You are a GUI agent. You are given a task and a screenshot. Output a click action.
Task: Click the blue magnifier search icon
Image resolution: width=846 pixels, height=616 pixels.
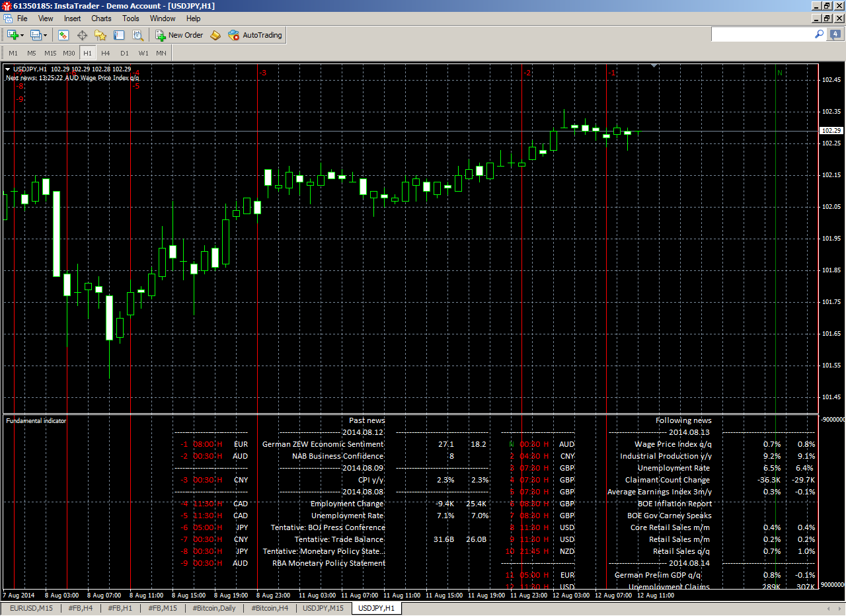[x=819, y=34]
